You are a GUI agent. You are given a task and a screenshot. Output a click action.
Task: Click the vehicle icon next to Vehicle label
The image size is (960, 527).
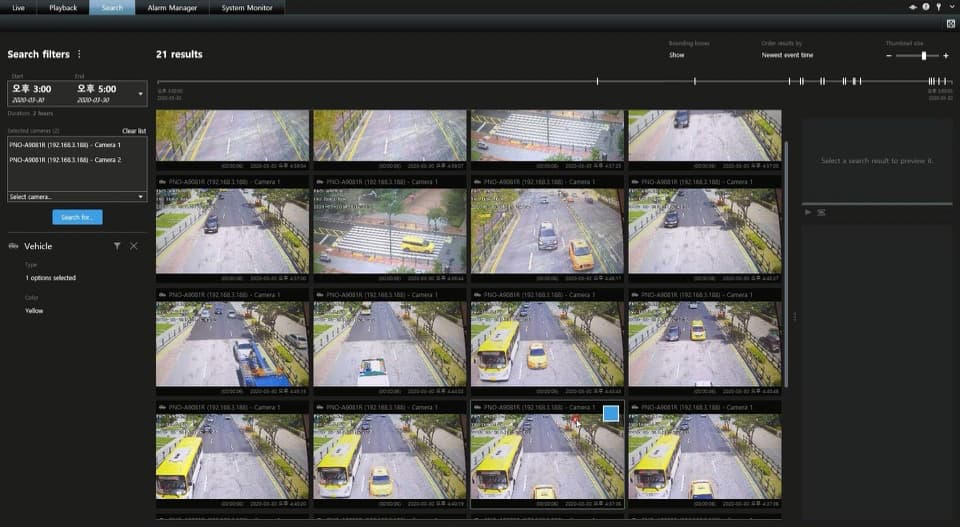(x=13, y=246)
